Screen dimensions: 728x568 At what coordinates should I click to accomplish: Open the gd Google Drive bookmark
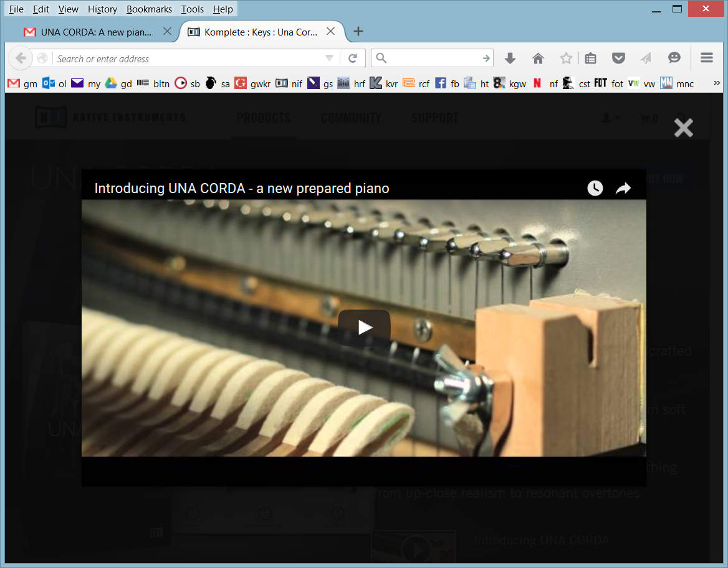coord(118,83)
